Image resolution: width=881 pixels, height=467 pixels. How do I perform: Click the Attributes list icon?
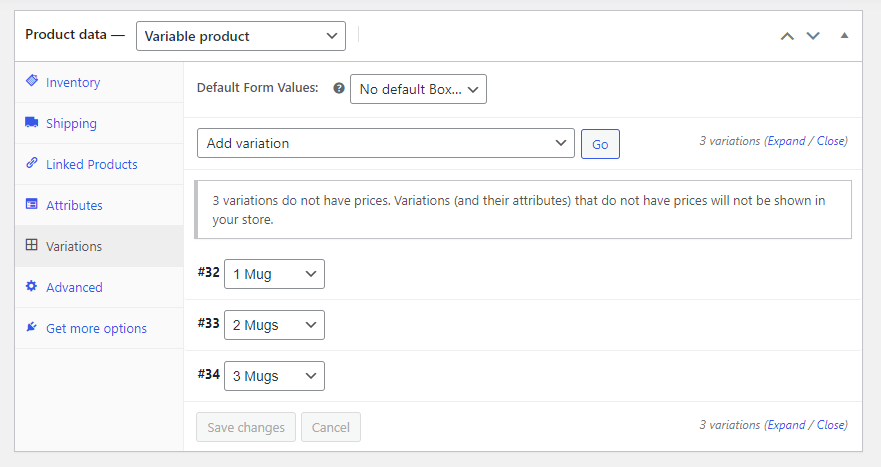[32, 205]
